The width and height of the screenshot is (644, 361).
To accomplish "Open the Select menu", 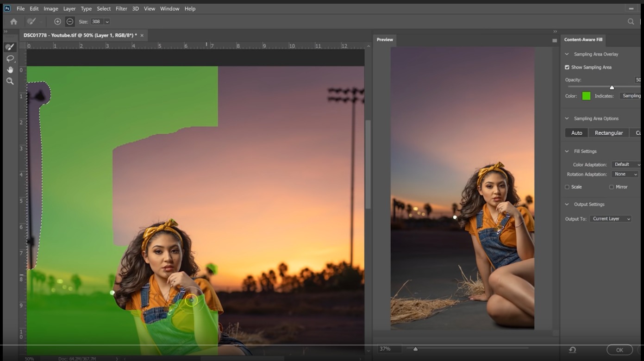I will click(x=104, y=9).
